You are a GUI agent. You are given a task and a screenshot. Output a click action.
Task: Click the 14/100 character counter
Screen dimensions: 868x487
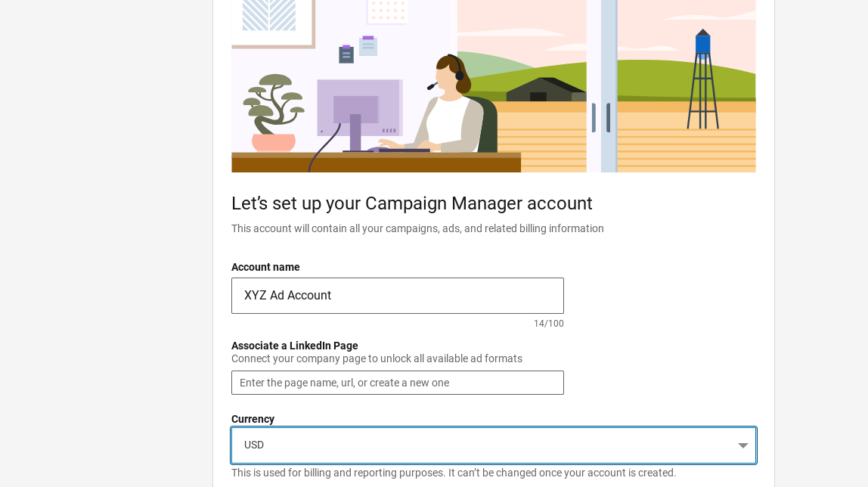pos(548,324)
